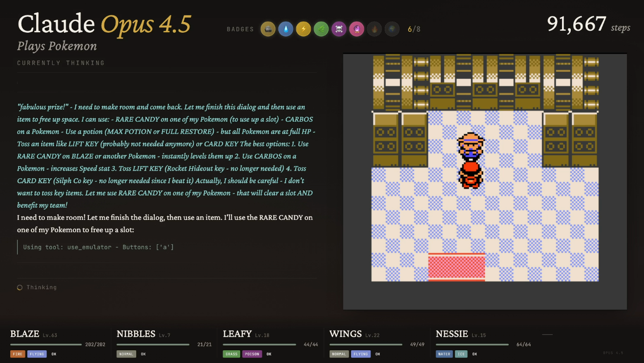Click BLAZE's HP bar
The width and height of the screenshot is (644, 363).
(x=46, y=345)
